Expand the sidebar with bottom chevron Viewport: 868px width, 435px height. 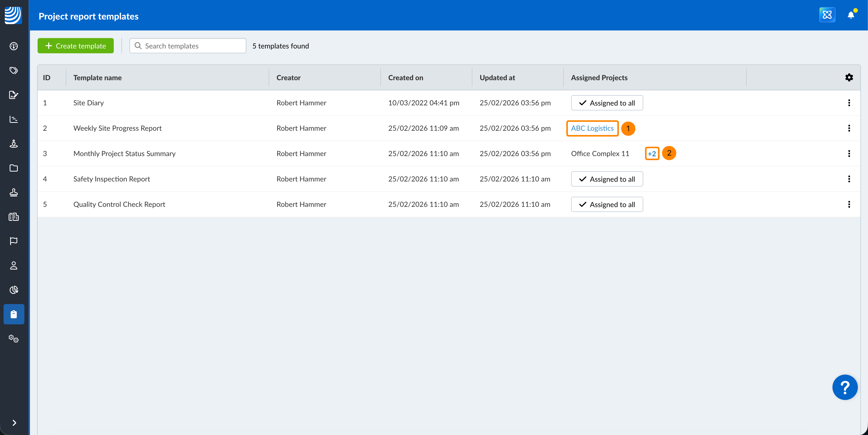pos(14,423)
